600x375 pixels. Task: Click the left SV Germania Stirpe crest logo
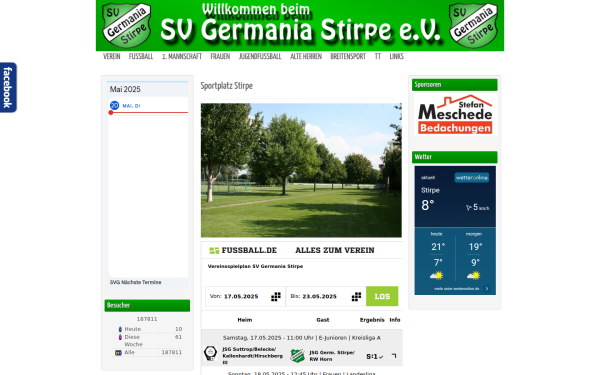127,25
